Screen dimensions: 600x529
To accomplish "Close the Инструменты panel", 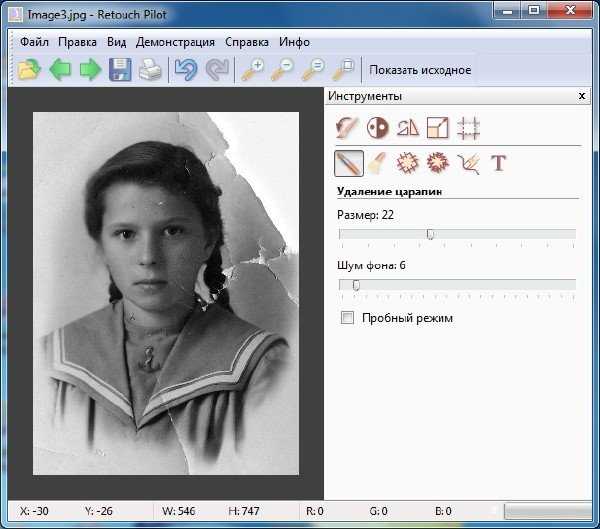I will 582,96.
